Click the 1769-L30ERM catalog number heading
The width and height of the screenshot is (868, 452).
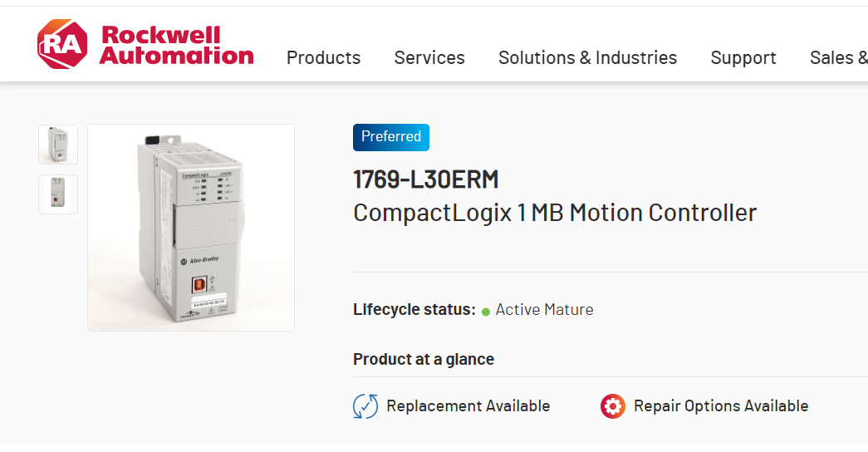coord(426,179)
